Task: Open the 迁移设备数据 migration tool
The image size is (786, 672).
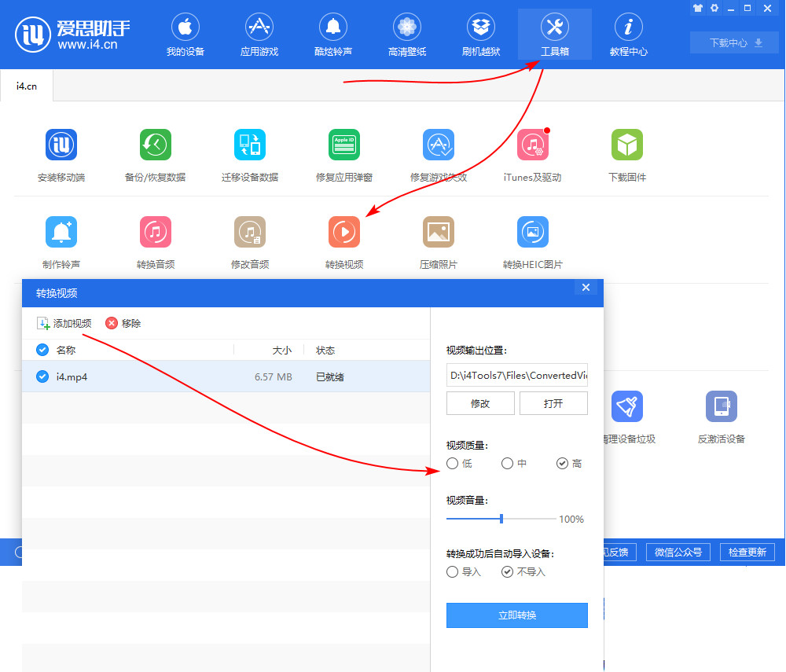Action: (x=249, y=145)
